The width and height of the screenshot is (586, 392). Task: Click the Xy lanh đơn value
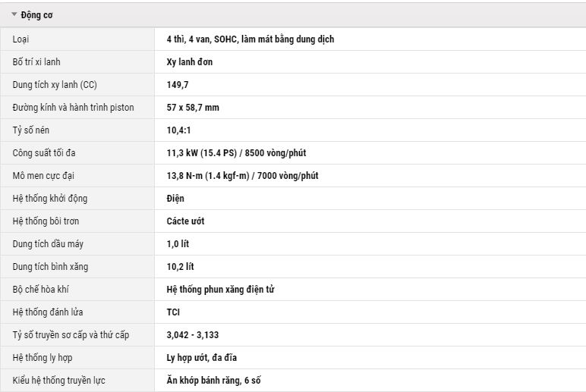coord(190,62)
